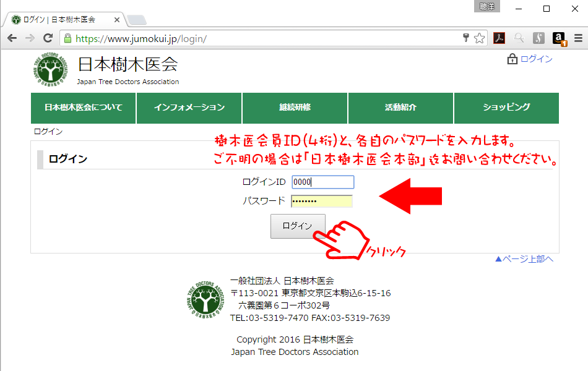Click the magnifier search extension icon

point(519,38)
